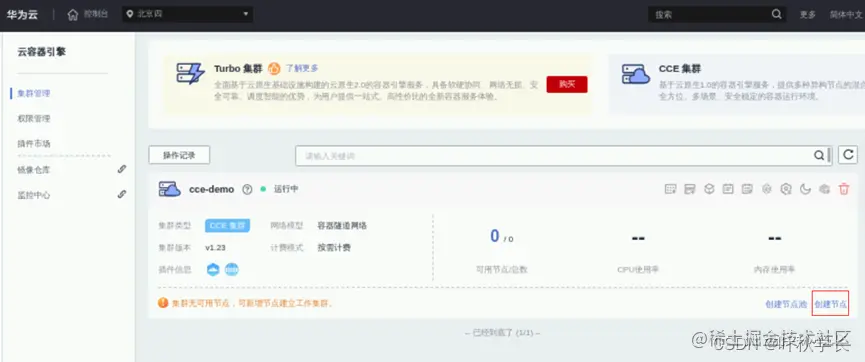Click the small dim gear icon in cce-demo toolbar
This screenshot has width=865, height=362.
[x=766, y=189]
